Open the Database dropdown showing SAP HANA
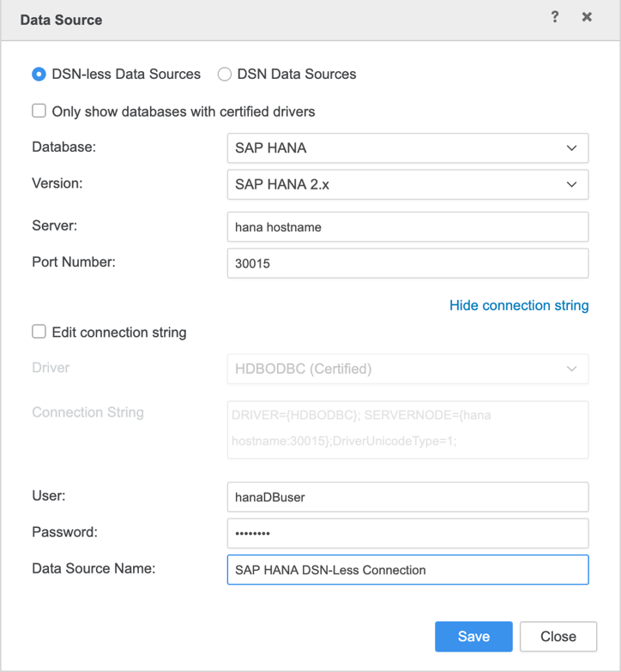Viewport: 621px width, 672px height. 407,148
